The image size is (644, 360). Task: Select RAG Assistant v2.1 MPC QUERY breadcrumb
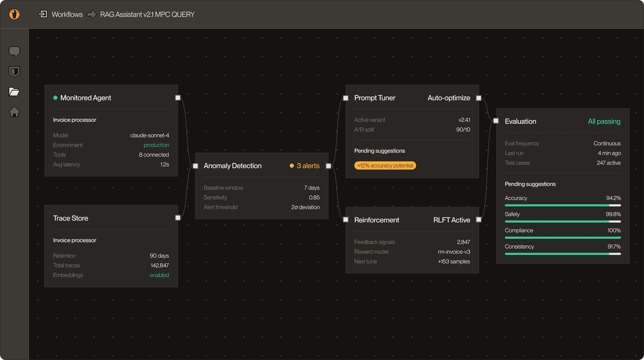pyautogui.click(x=147, y=14)
